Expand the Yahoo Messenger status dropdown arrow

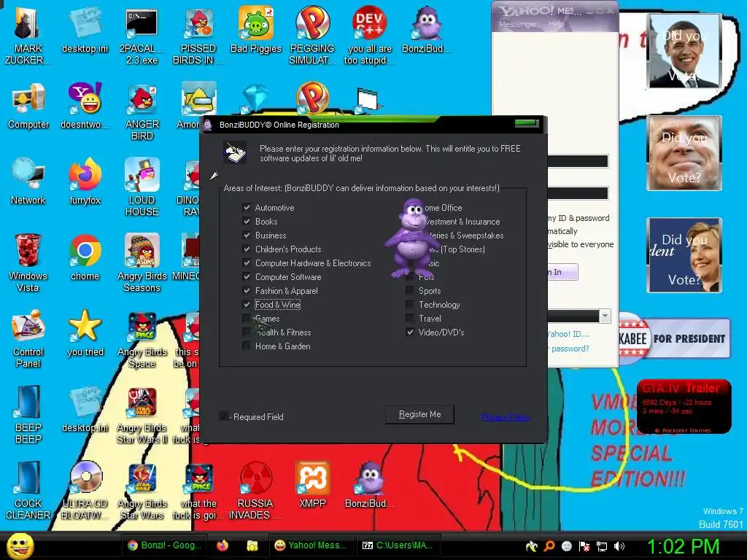click(x=605, y=316)
